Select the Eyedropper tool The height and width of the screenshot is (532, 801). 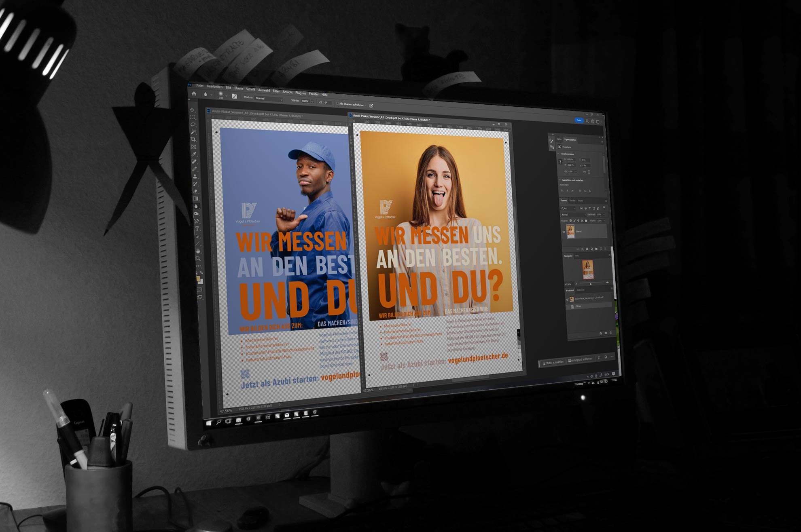pos(194,154)
